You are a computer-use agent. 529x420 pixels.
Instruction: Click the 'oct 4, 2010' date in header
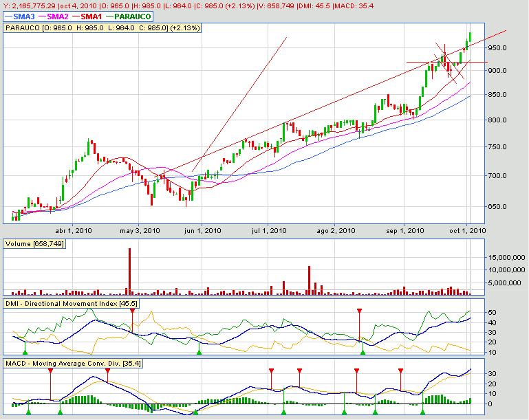click(80, 5)
